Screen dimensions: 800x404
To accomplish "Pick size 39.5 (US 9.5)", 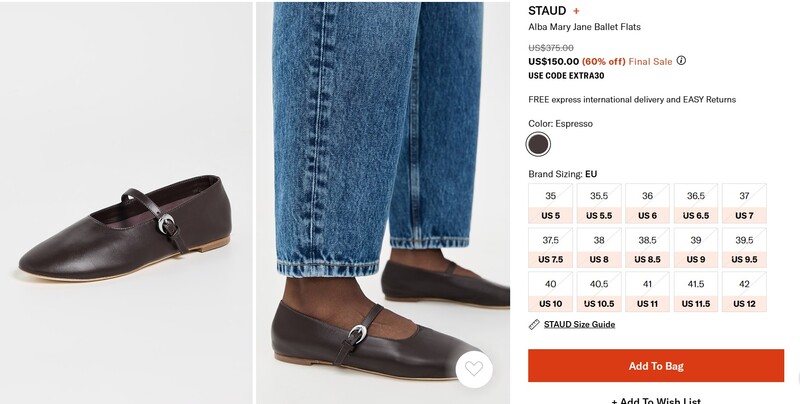I will coord(744,249).
